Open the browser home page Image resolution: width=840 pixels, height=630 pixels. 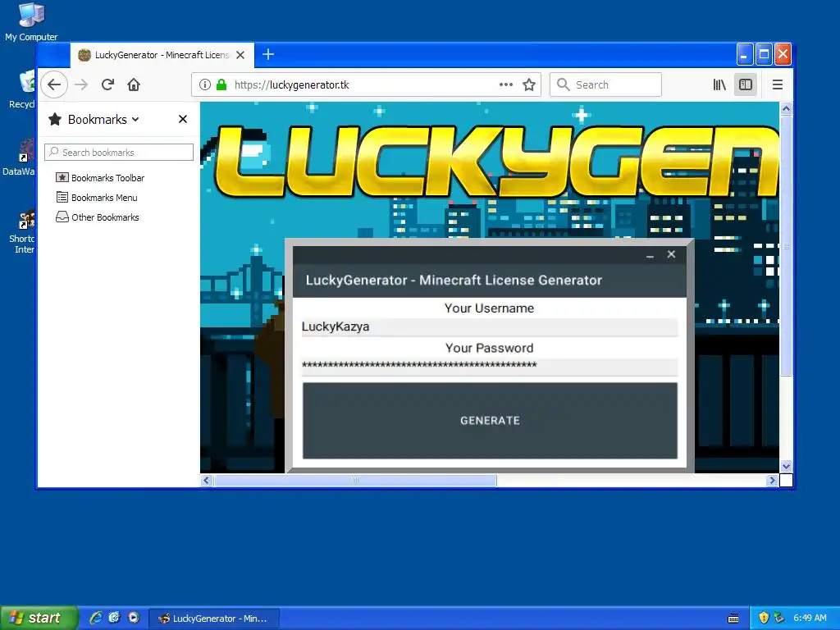pyautogui.click(x=134, y=84)
